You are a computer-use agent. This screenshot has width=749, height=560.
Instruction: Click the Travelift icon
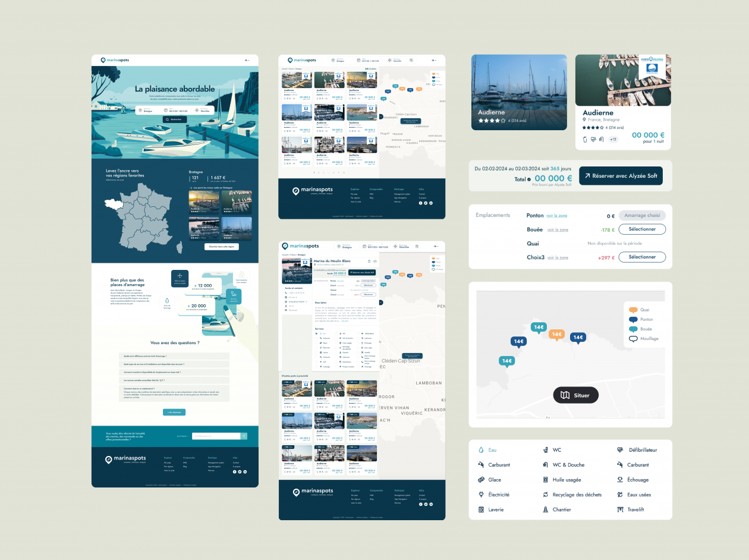(621, 509)
